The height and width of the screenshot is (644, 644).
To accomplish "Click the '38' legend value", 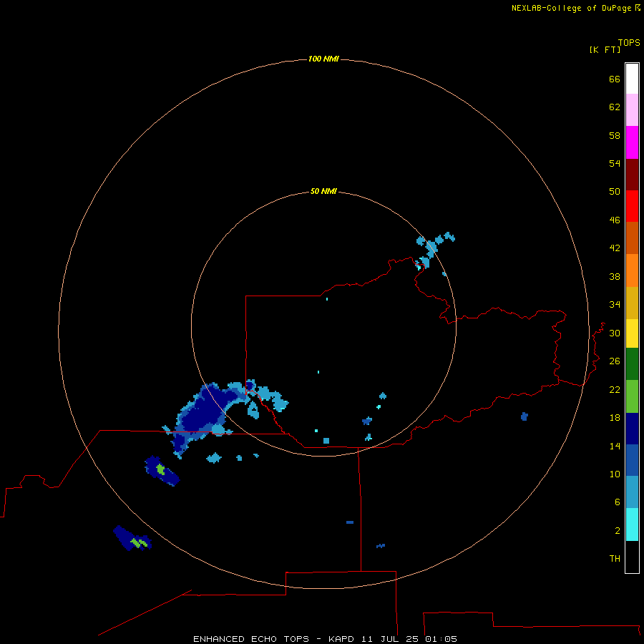I will [x=615, y=276].
